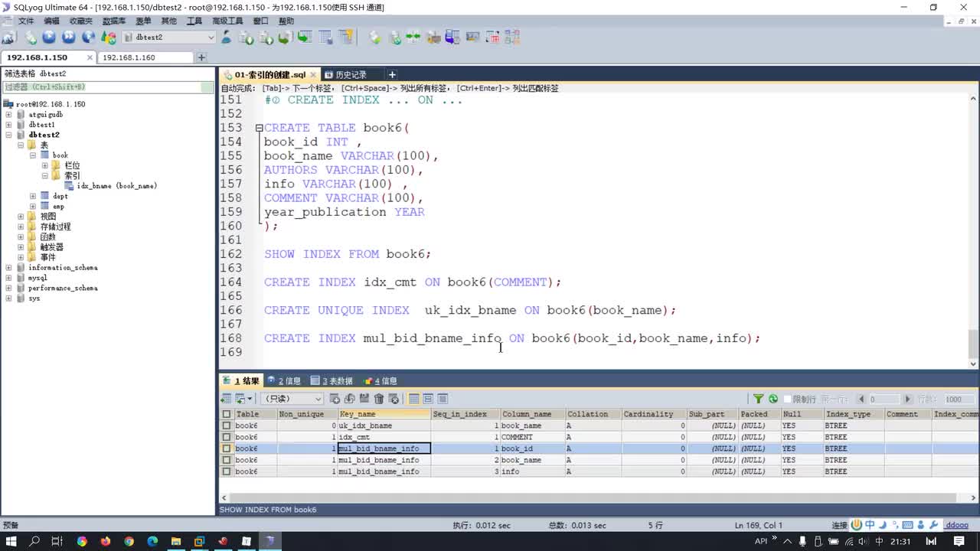Image resolution: width=980 pixels, height=551 pixels.
Task: Open the 只读 read-only mode dropdown
Action: [x=317, y=399]
